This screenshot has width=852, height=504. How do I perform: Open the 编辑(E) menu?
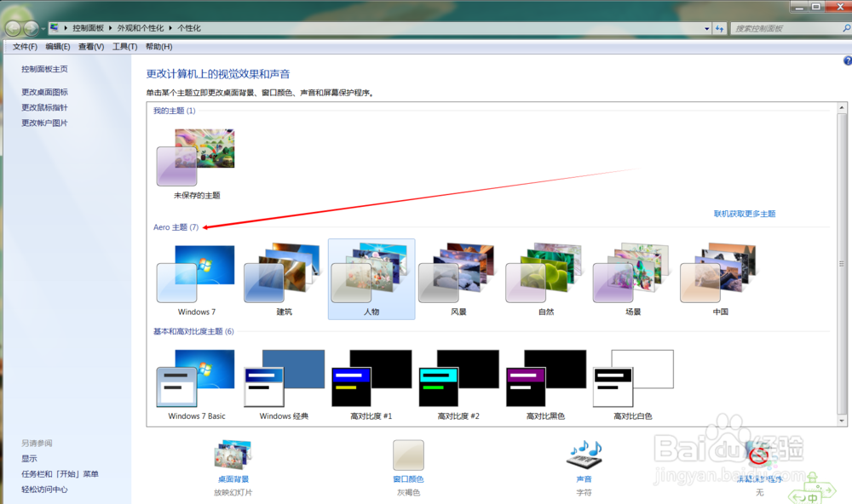[x=58, y=47]
